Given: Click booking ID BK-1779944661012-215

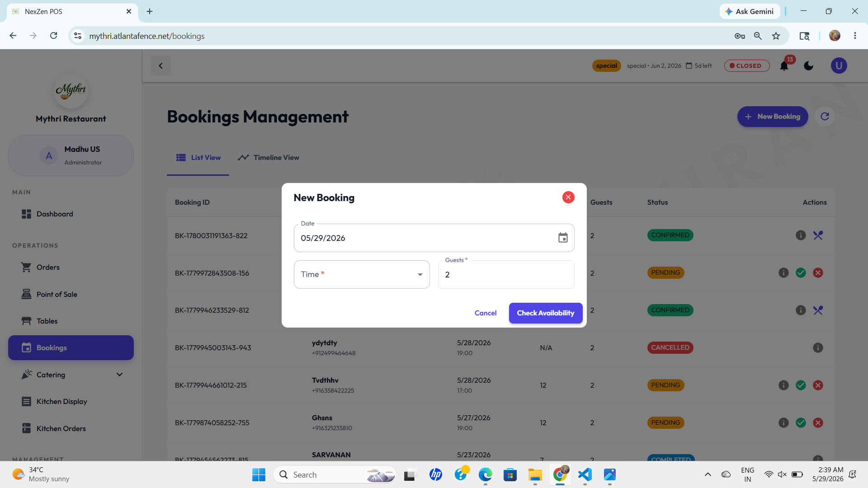Looking at the screenshot, I should point(211,385).
